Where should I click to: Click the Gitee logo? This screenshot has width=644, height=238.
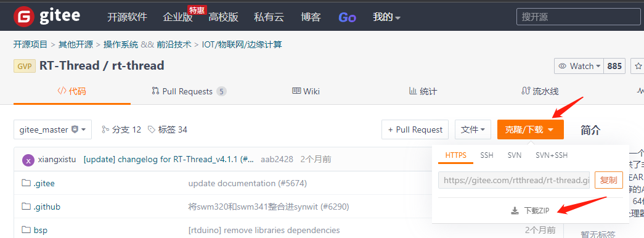pos(46,17)
